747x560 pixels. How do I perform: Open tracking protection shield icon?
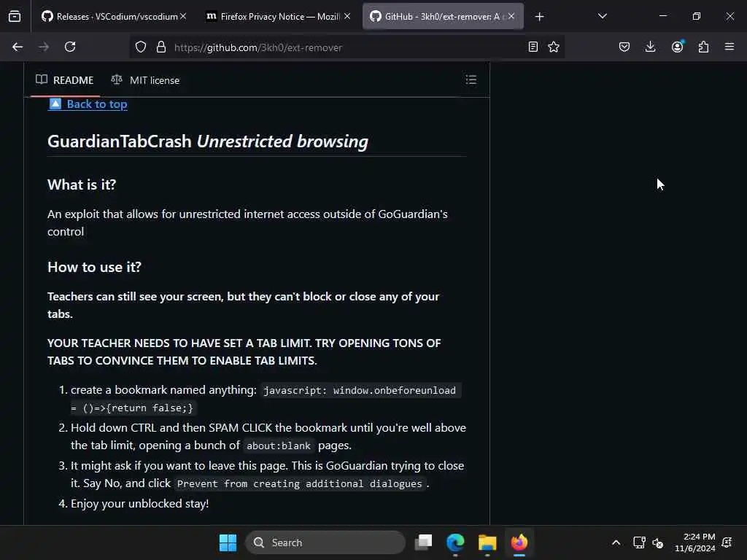[141, 47]
